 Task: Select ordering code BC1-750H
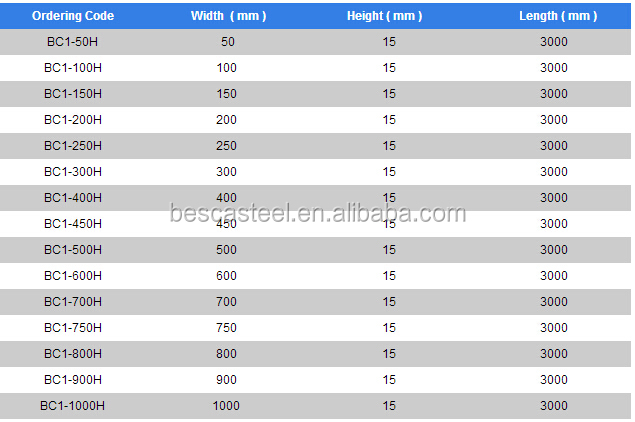pyautogui.click(x=73, y=328)
